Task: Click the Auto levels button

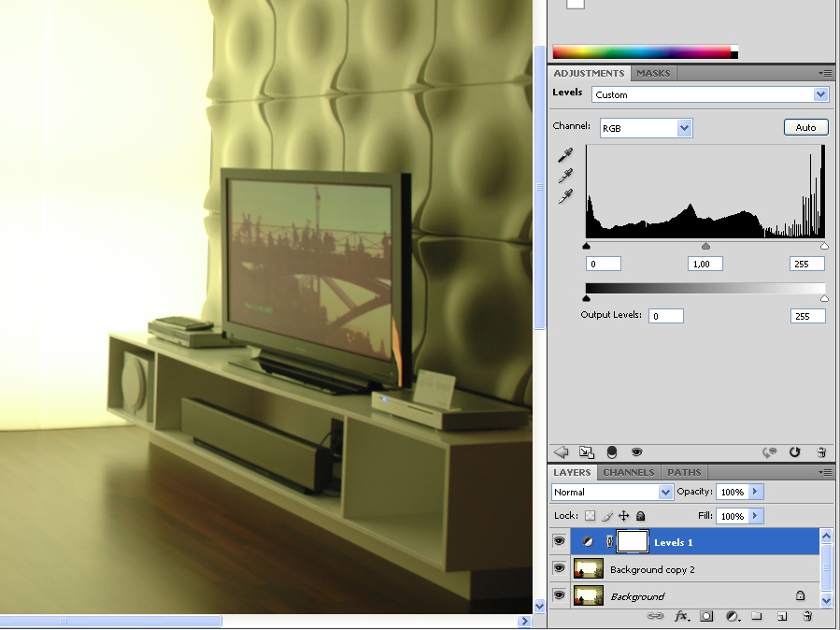Action: 805,127
